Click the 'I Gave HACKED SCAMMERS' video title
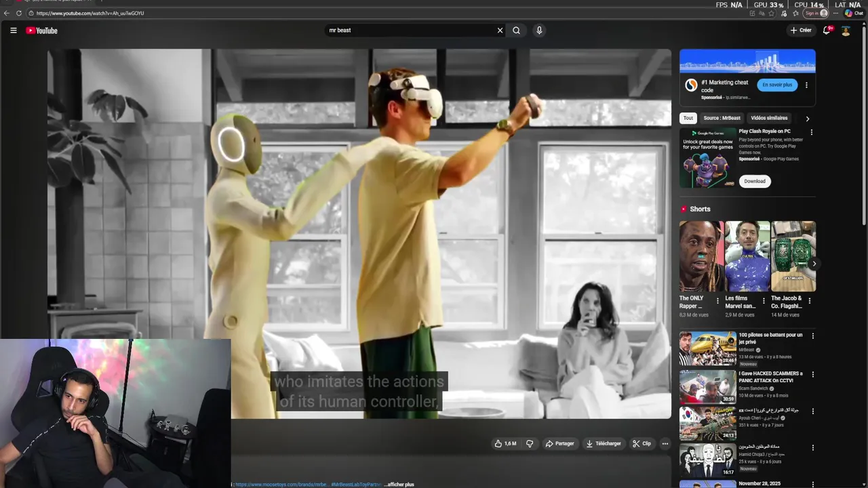 tap(770, 377)
